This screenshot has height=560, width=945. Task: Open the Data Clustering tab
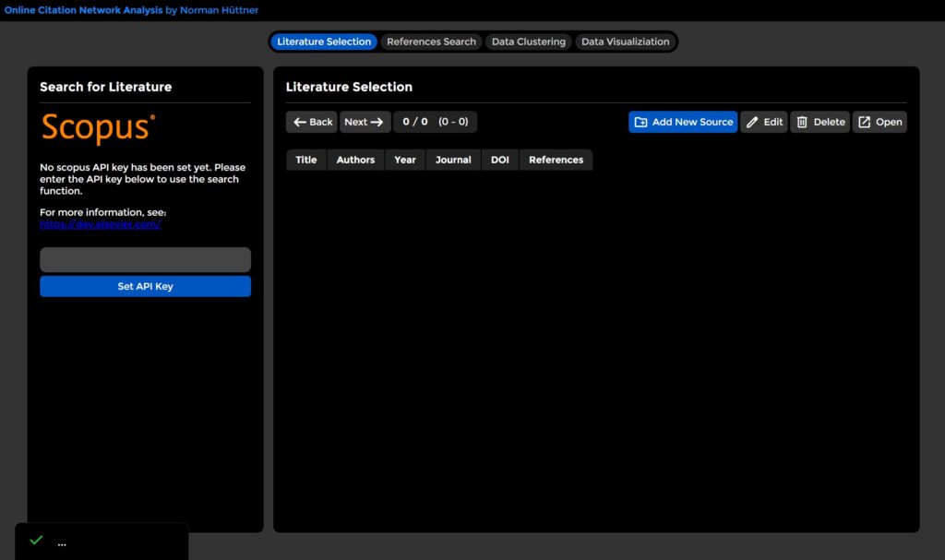click(x=528, y=42)
